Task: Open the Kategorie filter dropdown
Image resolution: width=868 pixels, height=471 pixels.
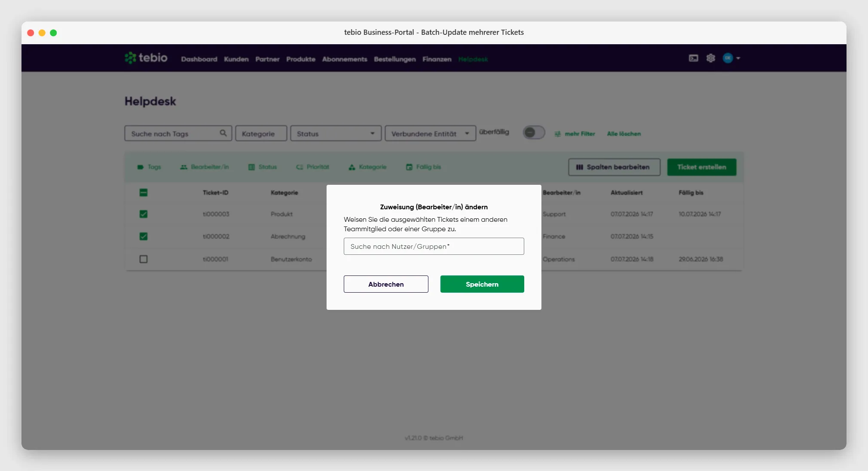Action: coord(261,133)
